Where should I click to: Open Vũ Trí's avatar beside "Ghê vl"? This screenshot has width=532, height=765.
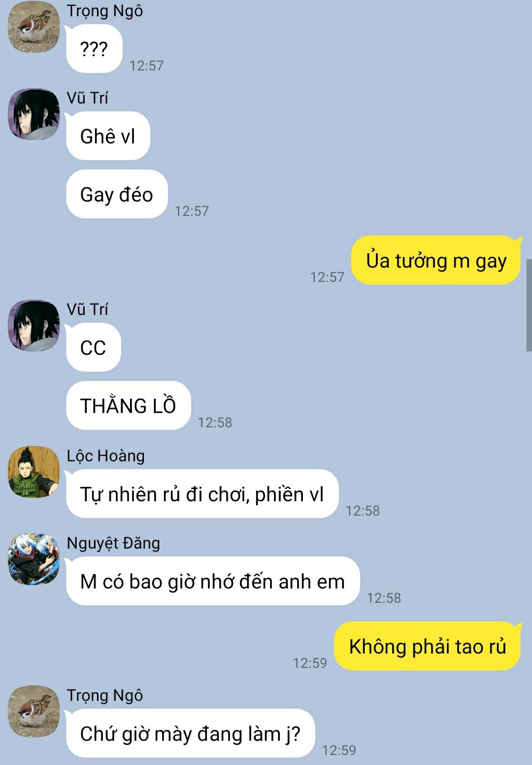click(x=33, y=114)
